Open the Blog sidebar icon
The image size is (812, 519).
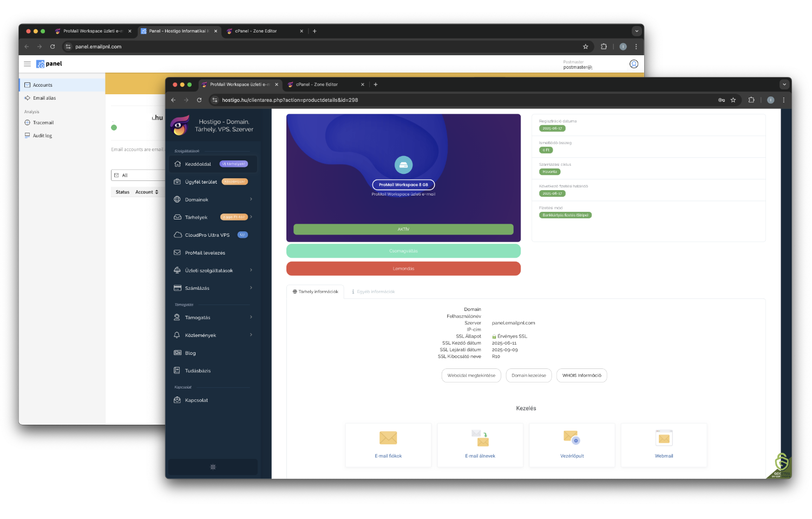click(x=177, y=353)
